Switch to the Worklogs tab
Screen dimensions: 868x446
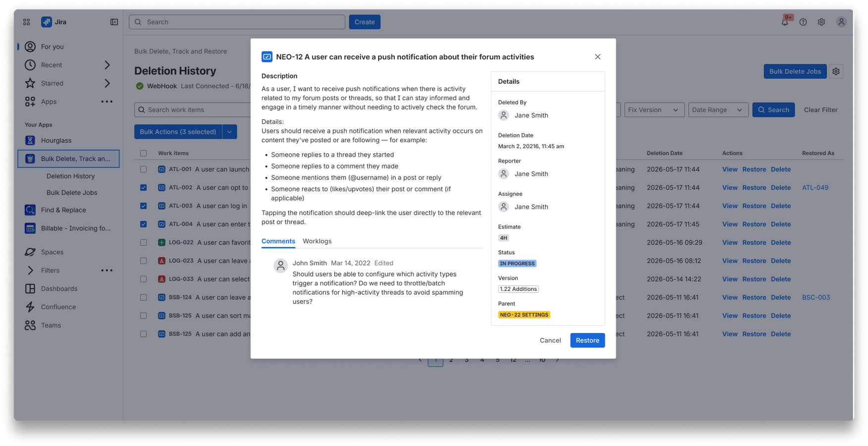point(317,241)
